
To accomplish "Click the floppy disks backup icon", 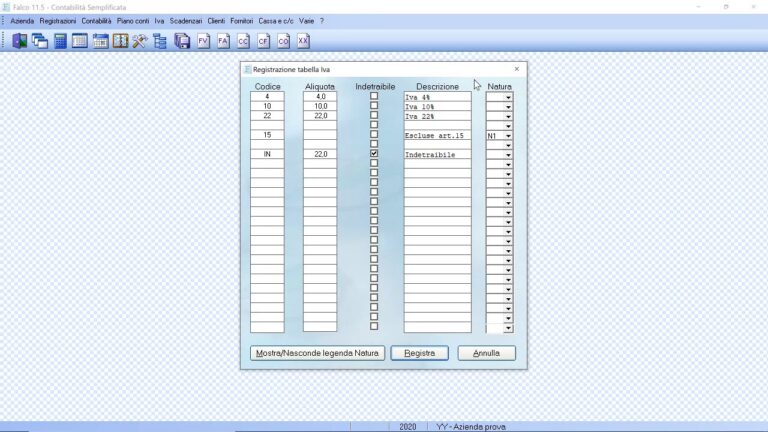I will coord(182,41).
